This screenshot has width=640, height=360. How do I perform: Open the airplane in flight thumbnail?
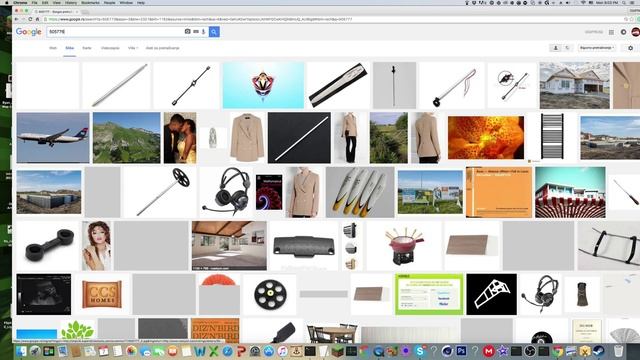coord(53,138)
